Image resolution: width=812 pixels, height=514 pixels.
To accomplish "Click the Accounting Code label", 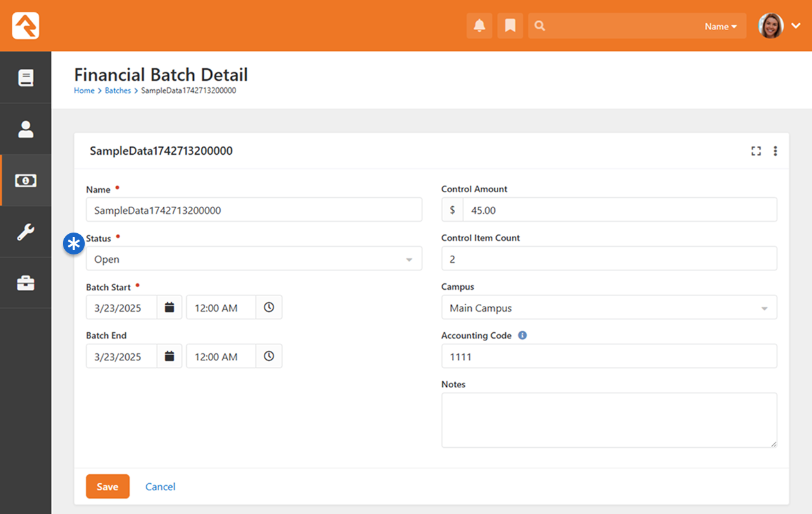I will point(477,336).
